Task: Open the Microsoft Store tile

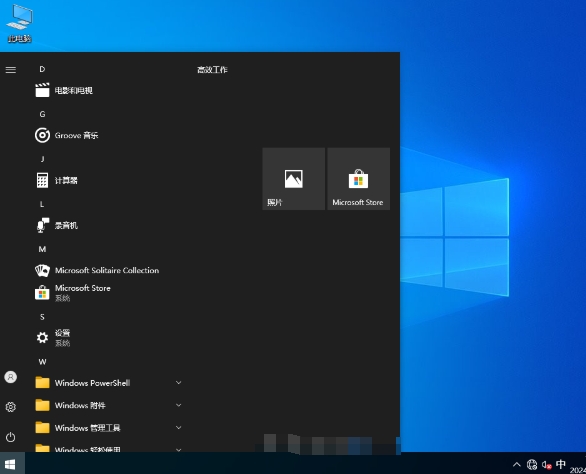Action: click(358, 179)
